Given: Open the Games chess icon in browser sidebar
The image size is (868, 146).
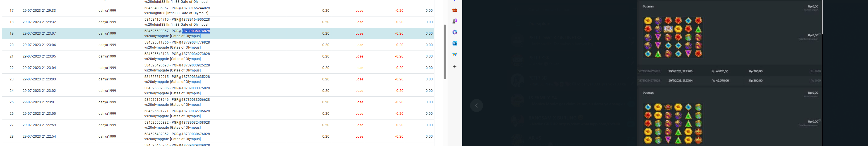Looking at the screenshot, I should pos(455,21).
